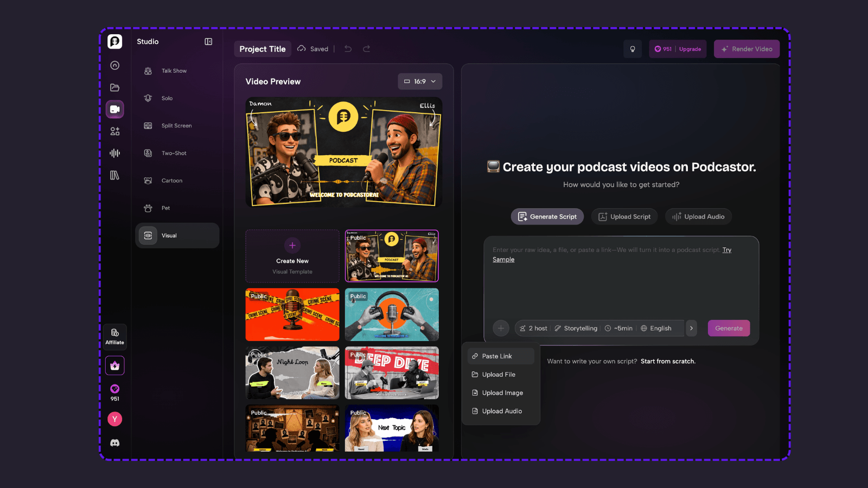Viewport: 868px width, 488px height.
Task: Select the detective evidence board template
Action: point(292,428)
